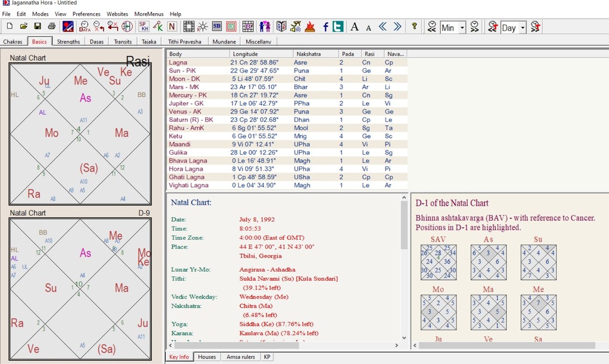Click the SB toolbar icon
Viewport: 609px width, 364px height.
click(216, 26)
